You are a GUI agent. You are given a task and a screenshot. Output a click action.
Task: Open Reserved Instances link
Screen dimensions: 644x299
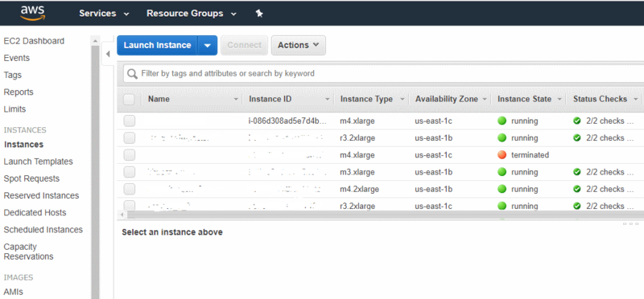pos(41,195)
